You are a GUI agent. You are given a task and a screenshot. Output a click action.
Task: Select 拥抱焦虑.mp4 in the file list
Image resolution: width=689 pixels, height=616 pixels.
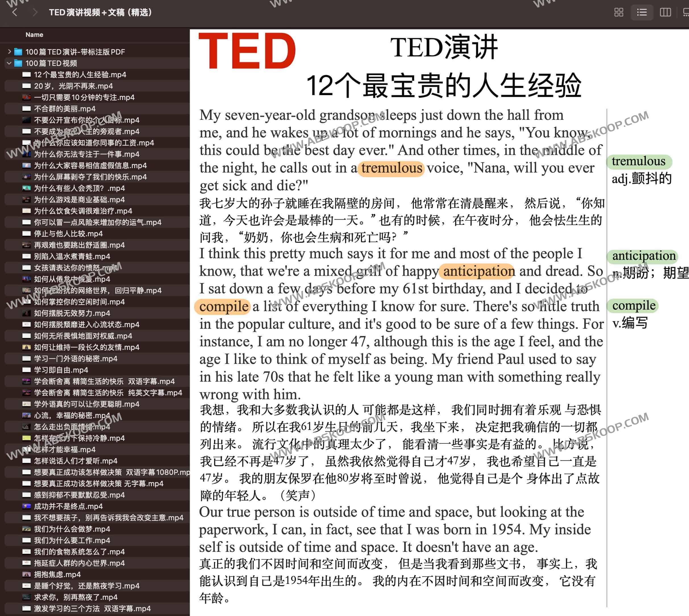pos(57,574)
